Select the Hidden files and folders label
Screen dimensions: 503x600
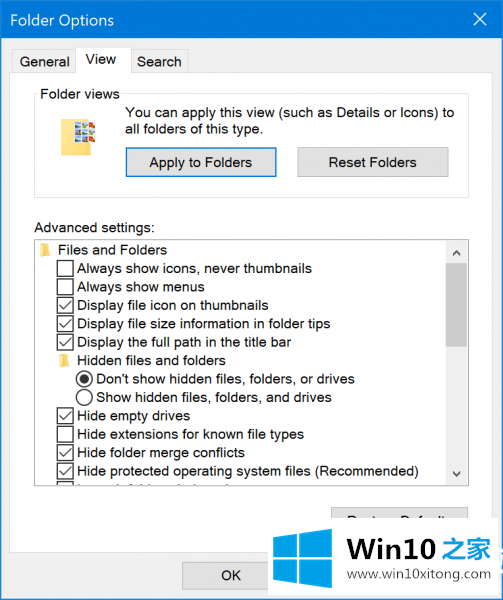tap(151, 361)
